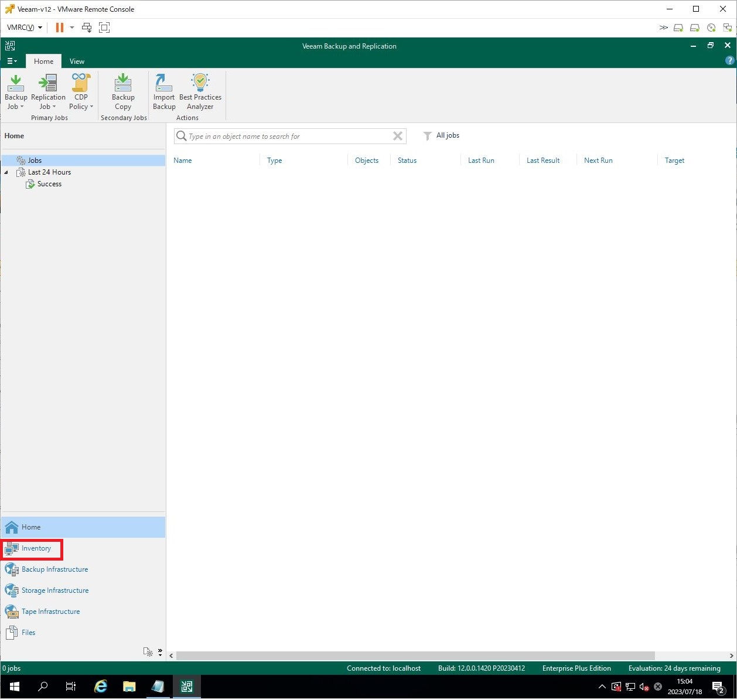Sort by Objects column header

click(367, 160)
